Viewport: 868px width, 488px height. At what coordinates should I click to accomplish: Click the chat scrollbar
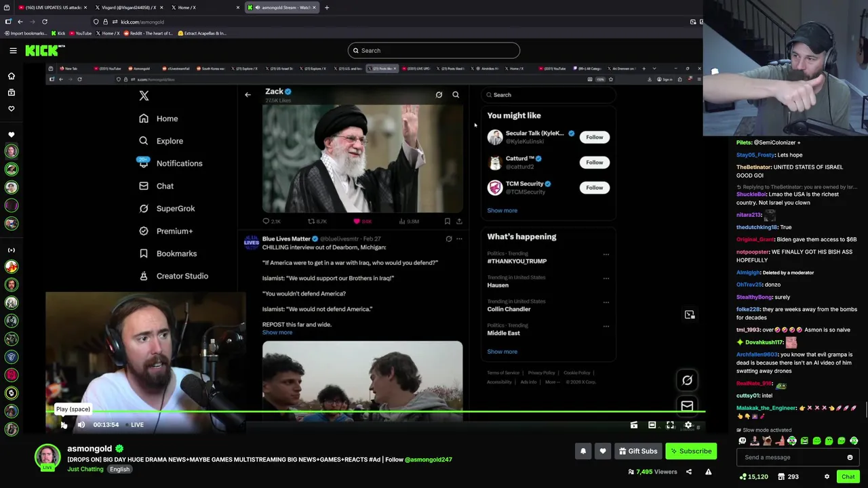click(865, 409)
